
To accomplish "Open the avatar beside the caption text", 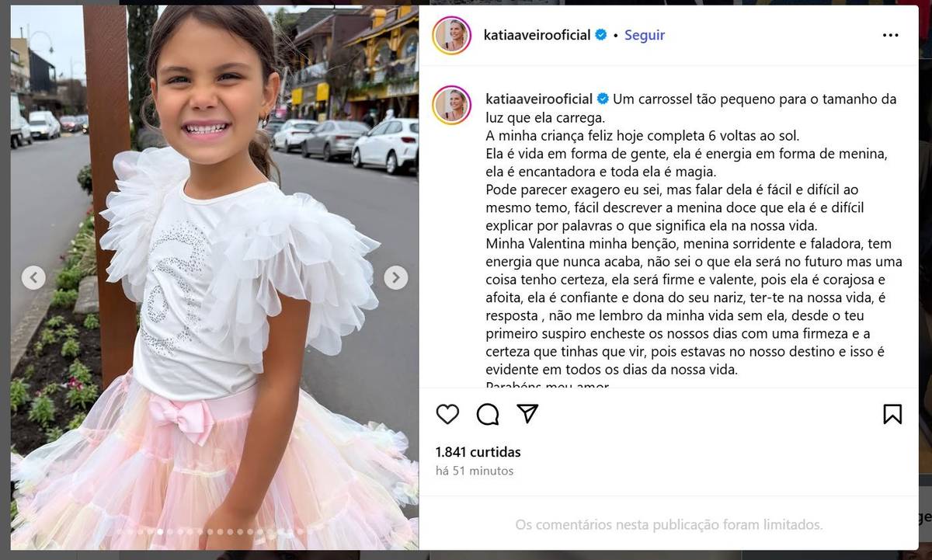I will [452, 105].
